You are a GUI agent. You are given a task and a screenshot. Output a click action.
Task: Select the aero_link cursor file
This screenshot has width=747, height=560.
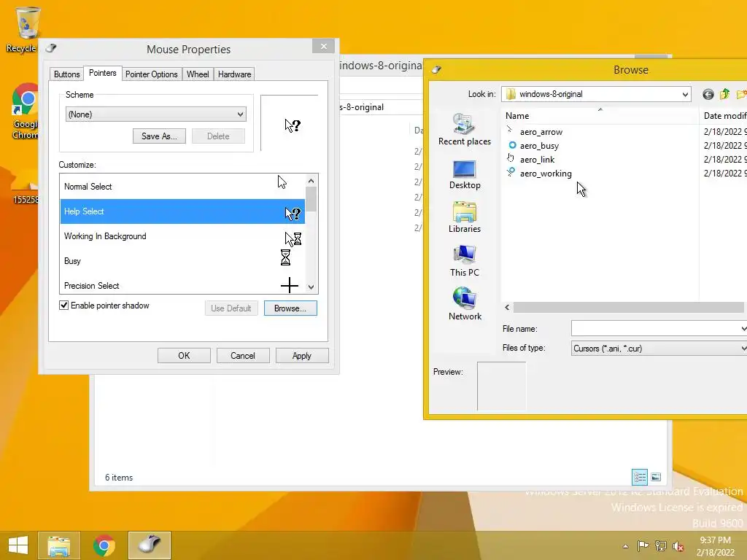click(537, 160)
